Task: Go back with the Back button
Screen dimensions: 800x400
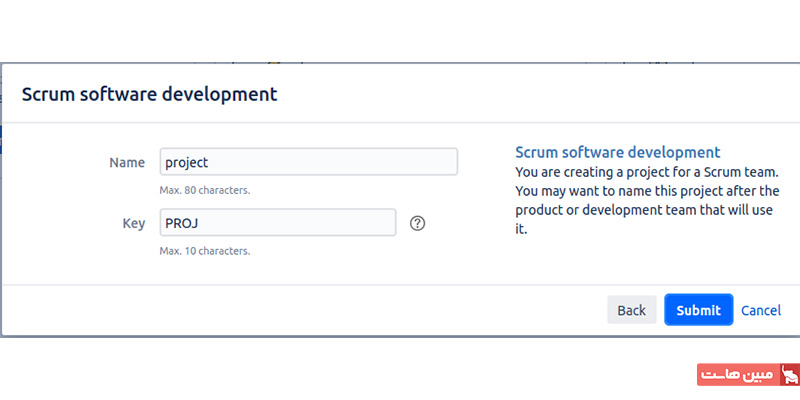Action: tap(632, 310)
